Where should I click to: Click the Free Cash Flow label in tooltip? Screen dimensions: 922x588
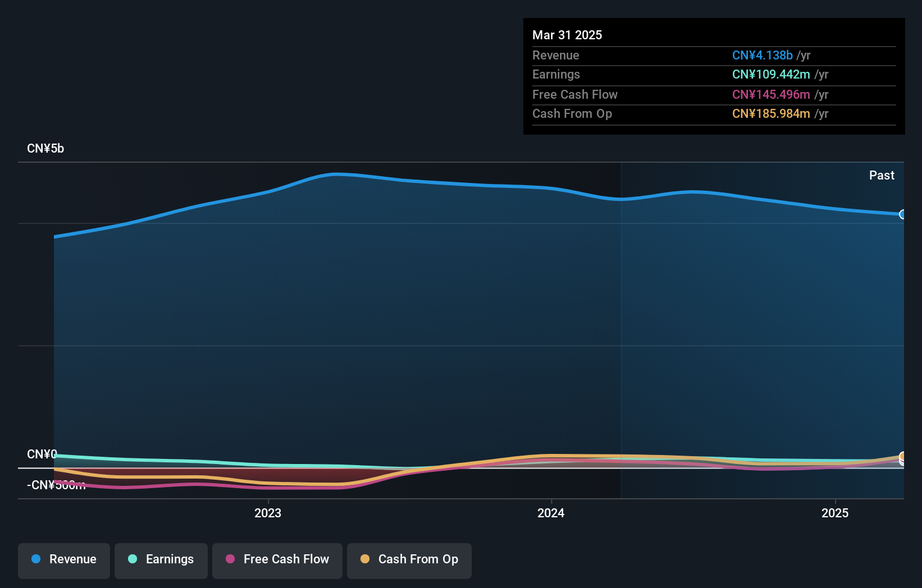(x=575, y=94)
